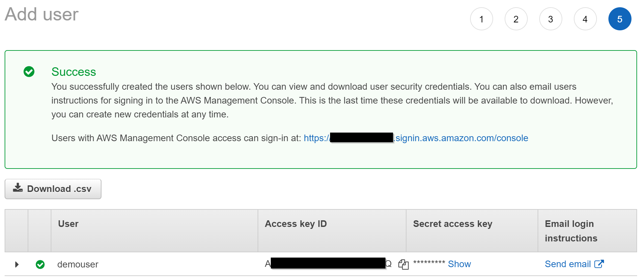Send email login instructions to demouser
This screenshot has width=644, height=280.
pos(568,264)
